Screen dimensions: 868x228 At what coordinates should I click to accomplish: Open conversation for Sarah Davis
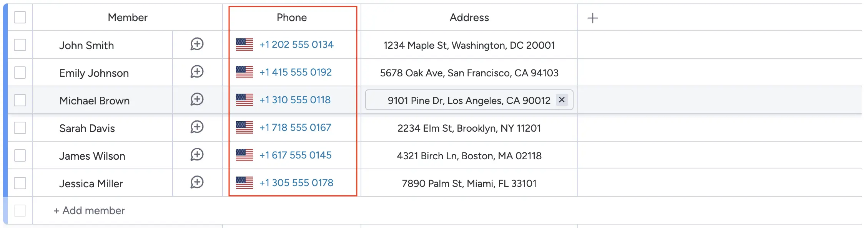click(197, 127)
